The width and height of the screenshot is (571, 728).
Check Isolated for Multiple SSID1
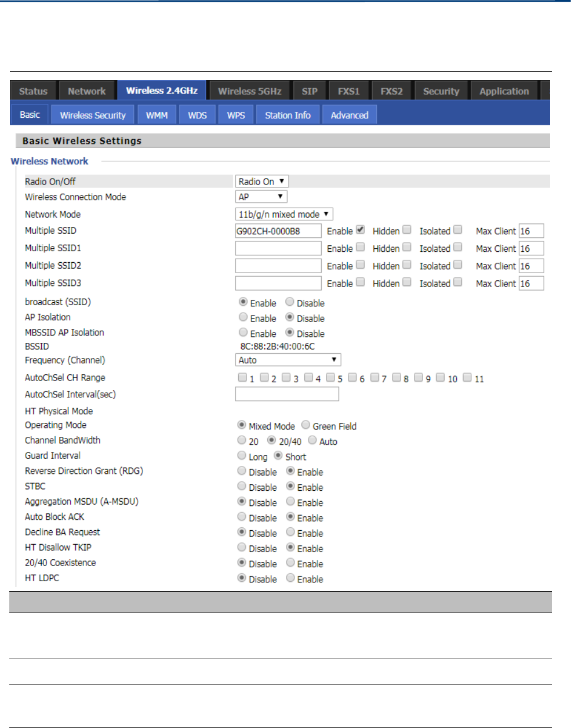tap(457, 247)
